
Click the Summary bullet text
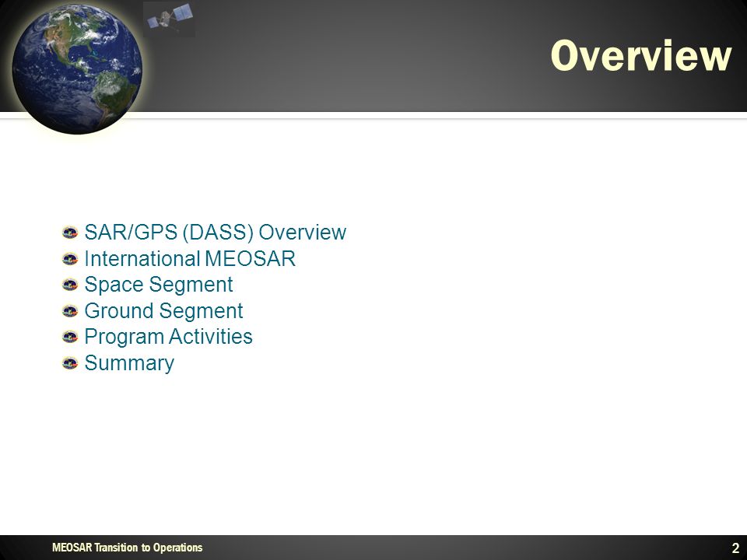pyautogui.click(x=129, y=363)
